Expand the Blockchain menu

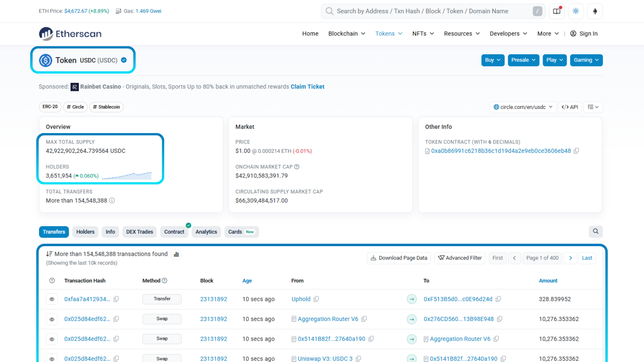[x=347, y=34]
